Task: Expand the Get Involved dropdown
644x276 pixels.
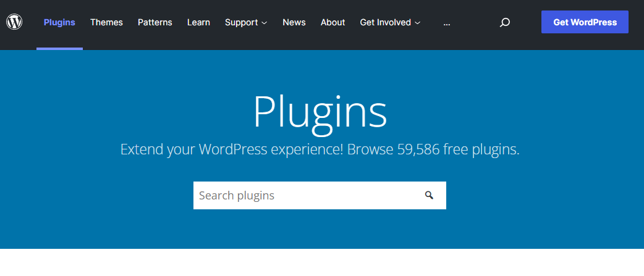Action: click(x=390, y=22)
